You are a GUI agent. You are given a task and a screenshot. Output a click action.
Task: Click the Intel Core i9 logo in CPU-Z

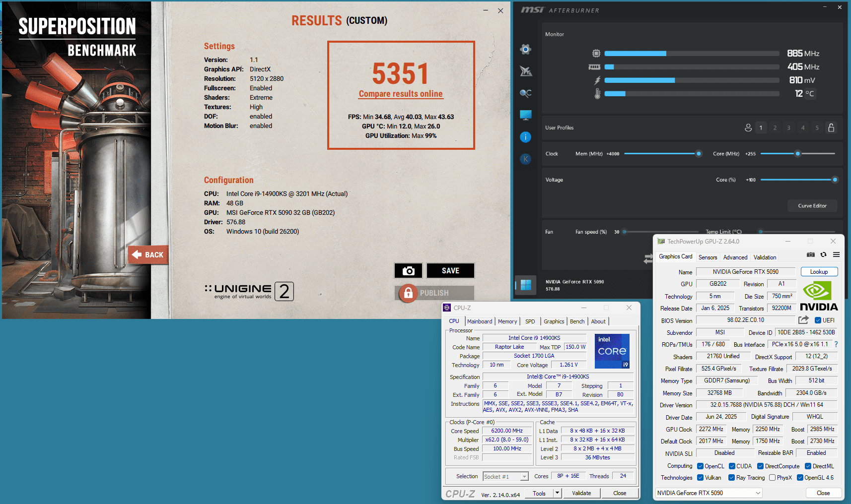pyautogui.click(x=612, y=351)
